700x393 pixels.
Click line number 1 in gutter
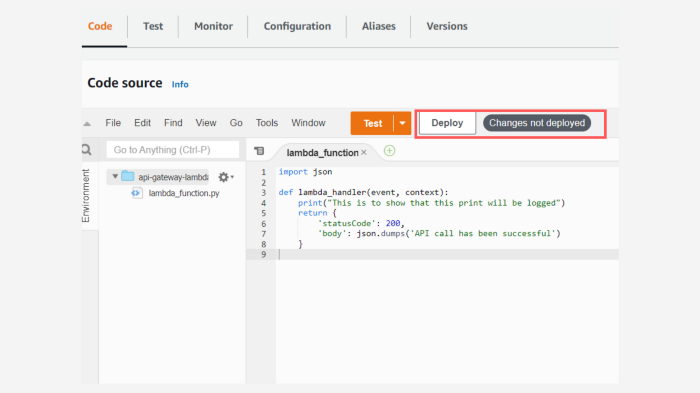pos(263,172)
